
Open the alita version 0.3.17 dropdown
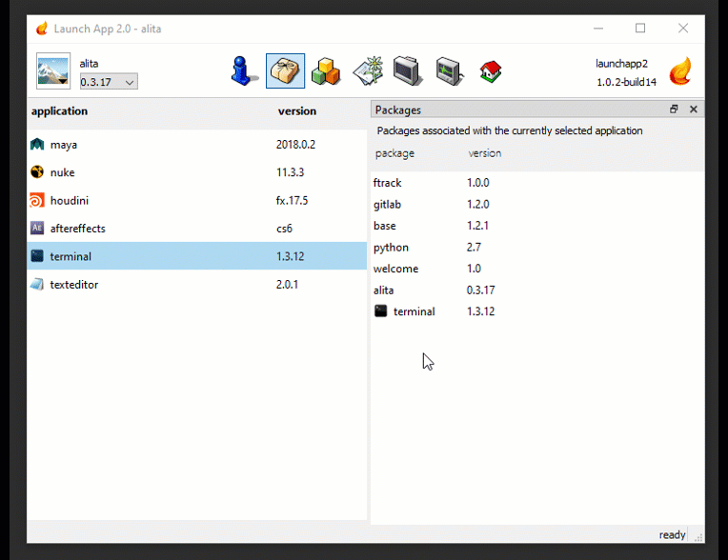click(109, 82)
